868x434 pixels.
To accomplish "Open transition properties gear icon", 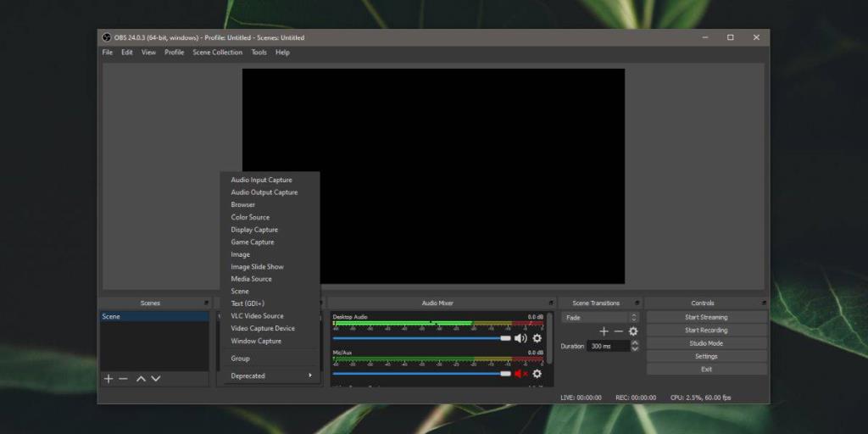I will (633, 331).
